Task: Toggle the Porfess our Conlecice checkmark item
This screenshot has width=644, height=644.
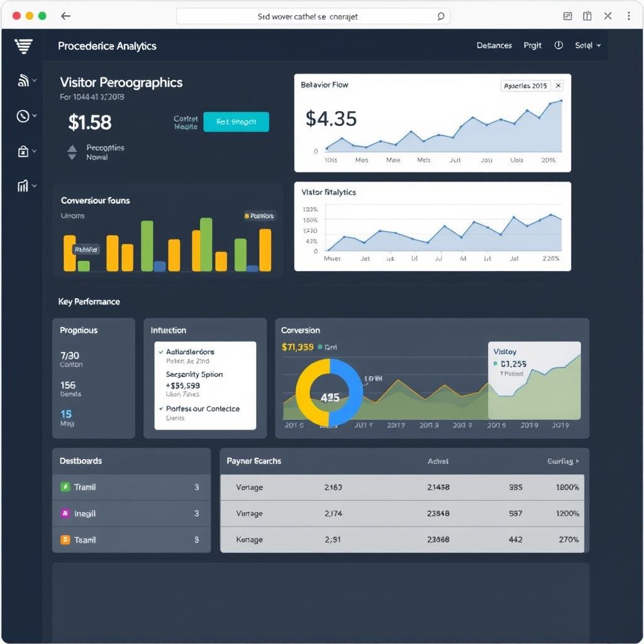Action: tap(162, 409)
